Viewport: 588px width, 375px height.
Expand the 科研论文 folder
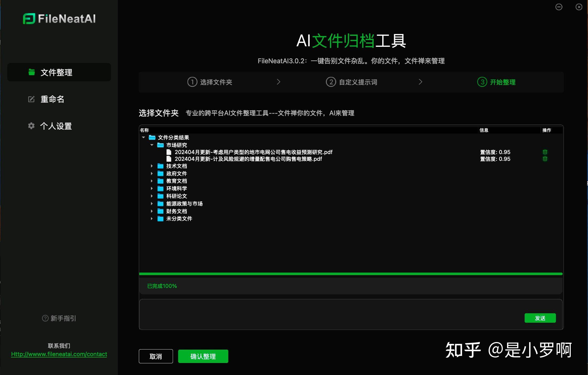pos(152,196)
